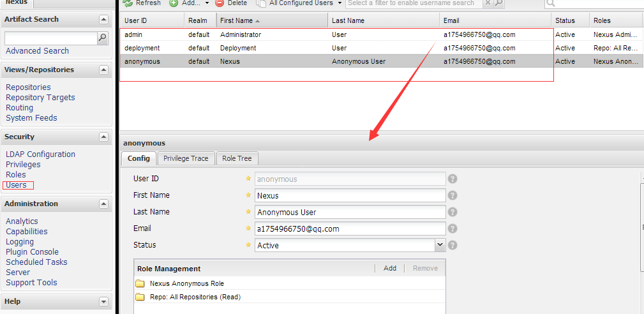Click the Email column header
The image size is (644, 314).
[495, 20]
